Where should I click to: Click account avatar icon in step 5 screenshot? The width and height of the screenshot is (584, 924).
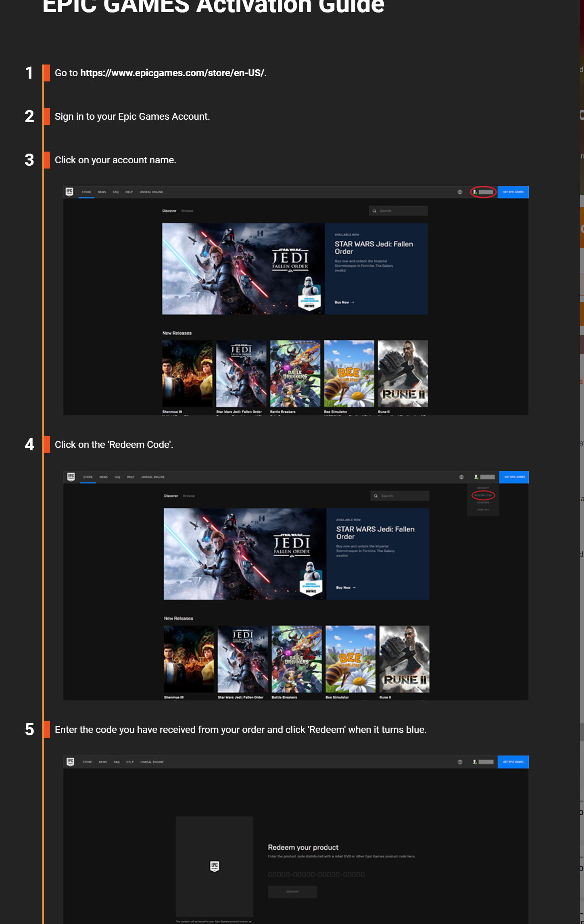click(475, 762)
